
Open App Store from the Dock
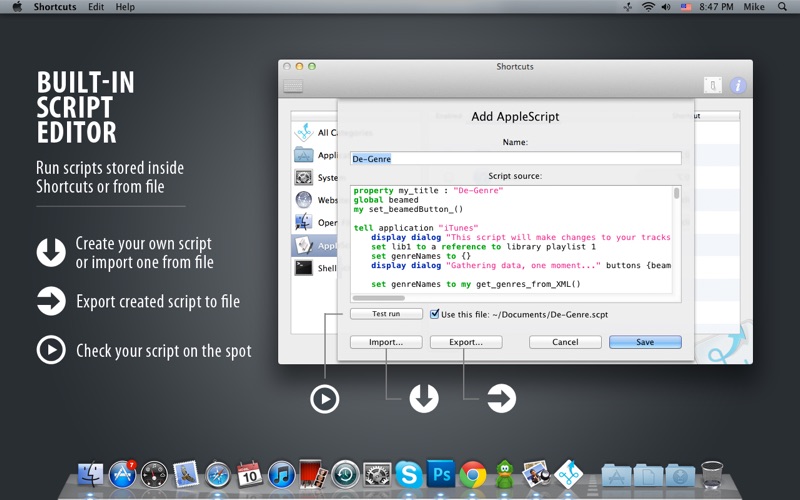[122, 474]
